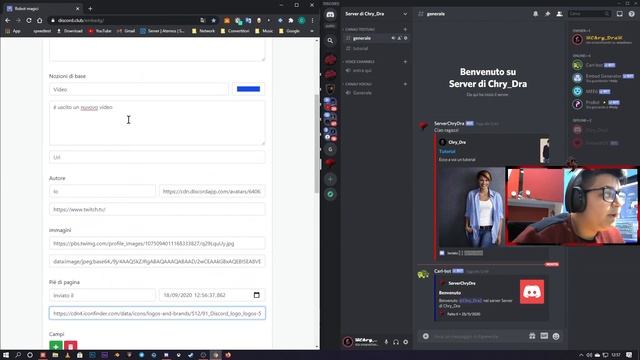Open the Gmail bookmark

tap(127, 31)
